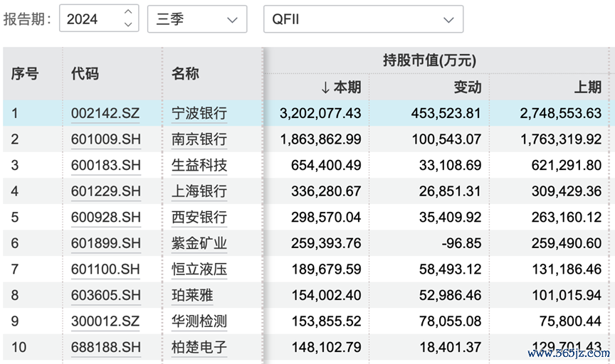The image size is (615, 364).
Task: Select the change value 18,401.37
Action: point(451,347)
